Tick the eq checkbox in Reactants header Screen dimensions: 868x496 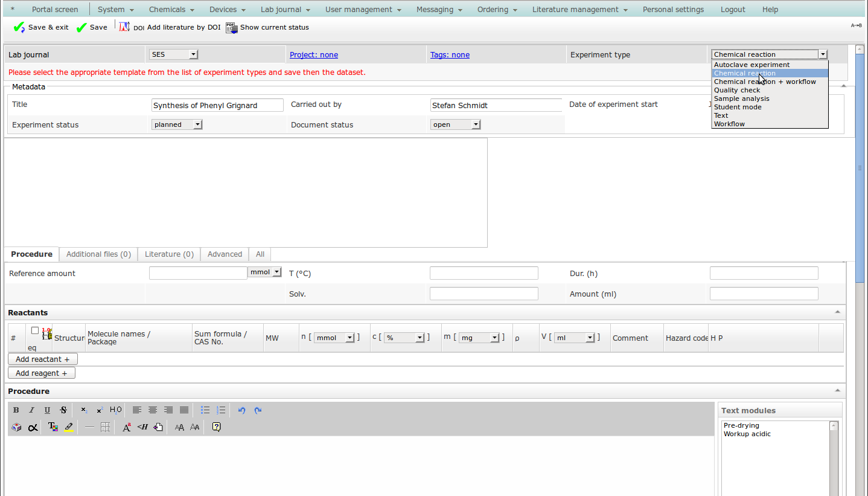pyautogui.click(x=35, y=330)
